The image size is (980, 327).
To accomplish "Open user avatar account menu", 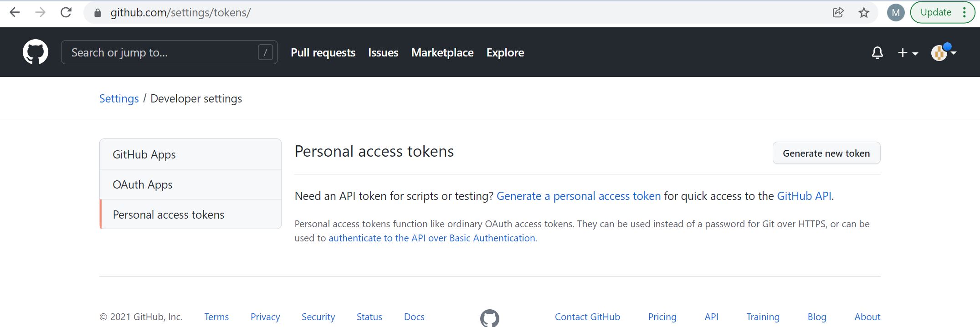I will tap(944, 53).
